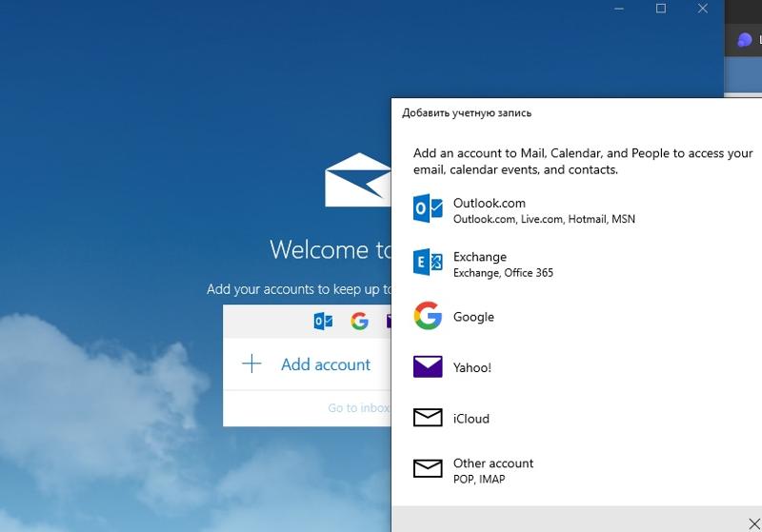Click the plus icon beside Add account
The image size is (762, 532).
click(251, 364)
